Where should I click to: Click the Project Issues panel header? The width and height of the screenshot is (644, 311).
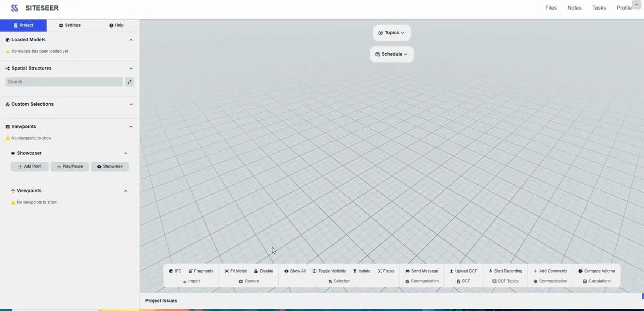[x=161, y=301]
